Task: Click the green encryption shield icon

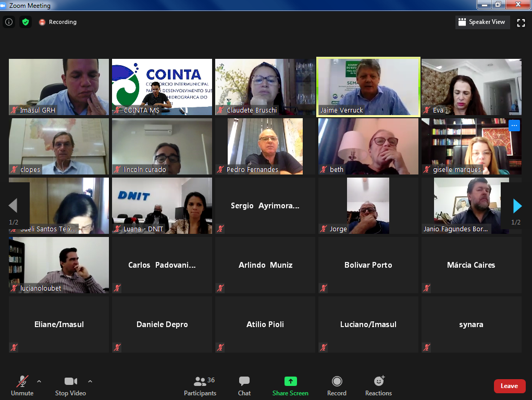Action: tap(26, 22)
